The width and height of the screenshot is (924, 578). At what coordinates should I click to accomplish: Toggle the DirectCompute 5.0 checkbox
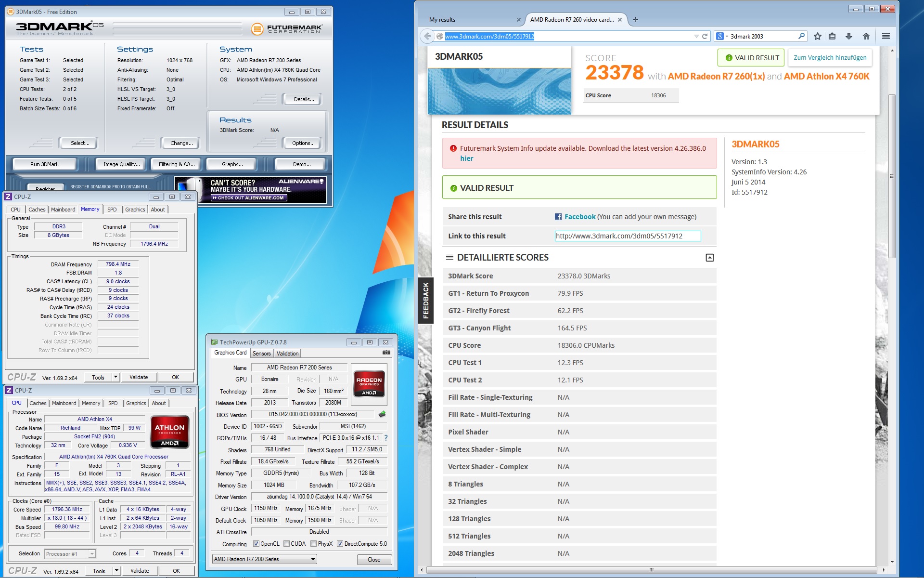(x=340, y=544)
